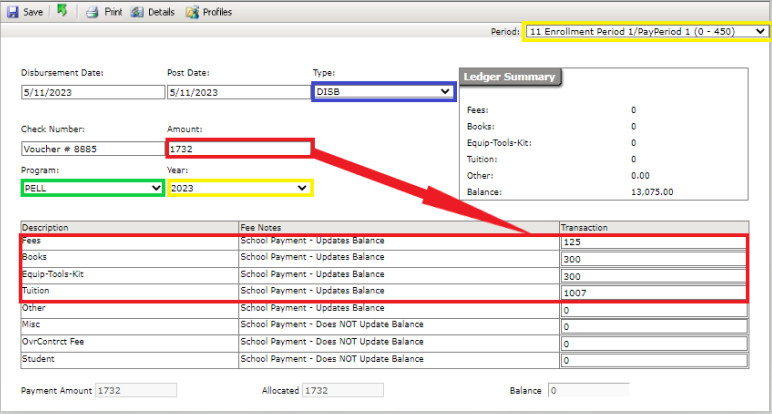The image size is (772, 414).
Task: Click the Ledger Summary header tab
Action: 509,77
